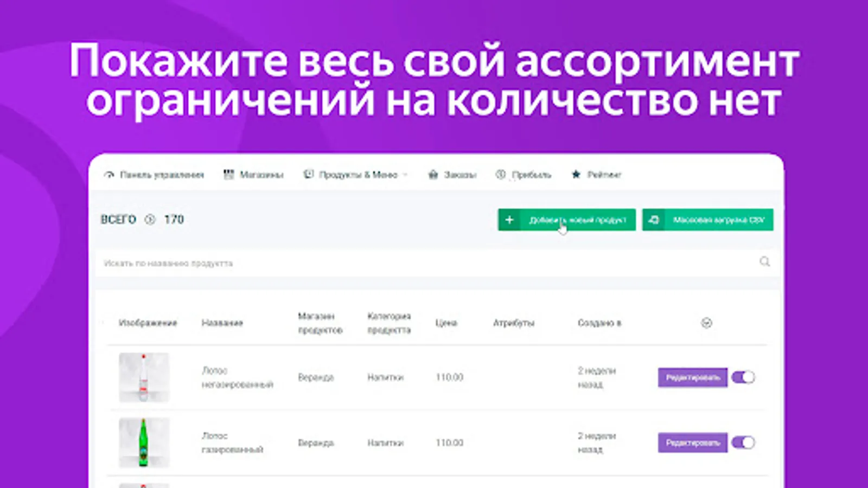
Task: Click the search magnifier icon
Action: click(x=765, y=262)
